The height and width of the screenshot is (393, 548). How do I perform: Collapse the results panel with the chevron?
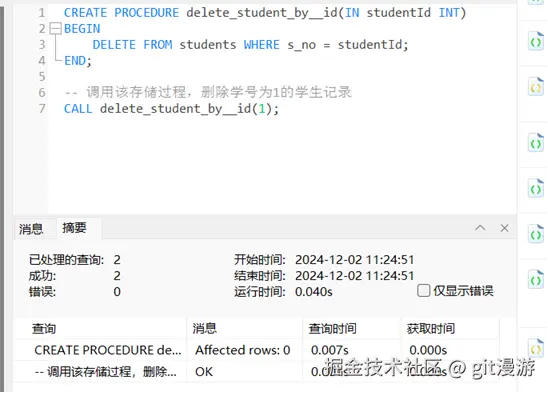[x=480, y=228]
